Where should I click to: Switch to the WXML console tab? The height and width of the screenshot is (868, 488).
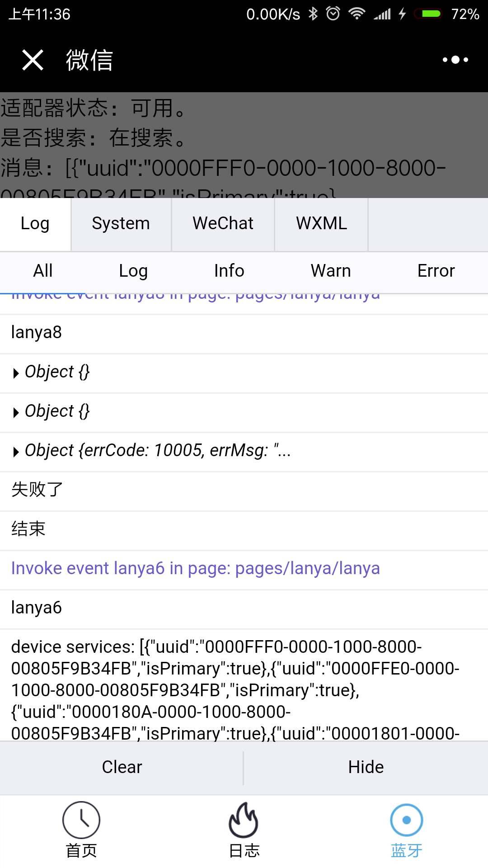(321, 224)
